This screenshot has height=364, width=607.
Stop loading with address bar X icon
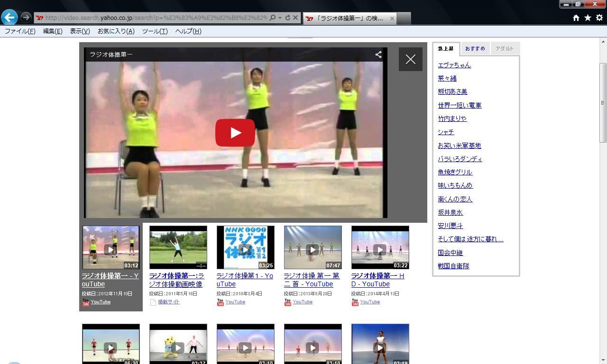[x=295, y=18]
